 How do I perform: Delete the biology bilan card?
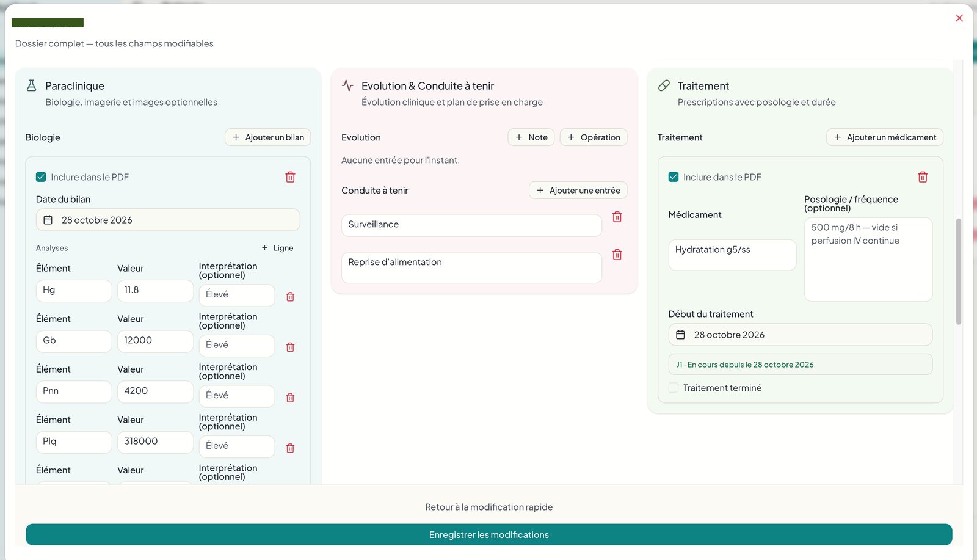tap(290, 177)
